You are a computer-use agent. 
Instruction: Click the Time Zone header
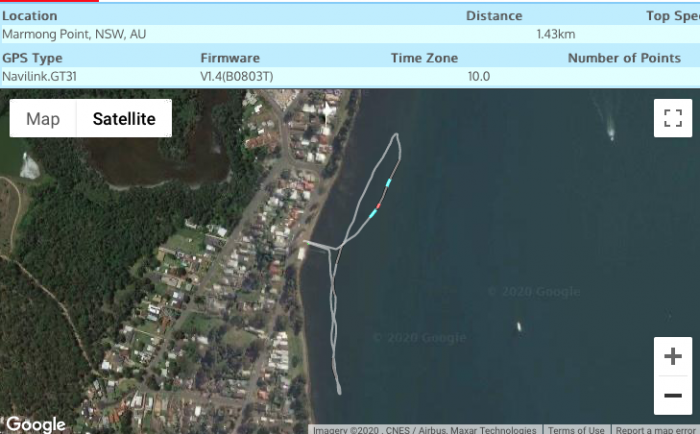(424, 58)
